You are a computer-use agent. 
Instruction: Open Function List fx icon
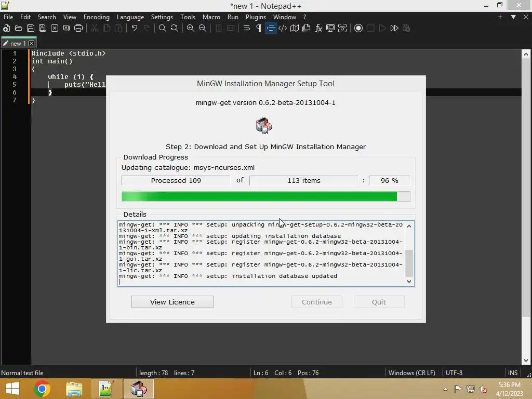318,28
